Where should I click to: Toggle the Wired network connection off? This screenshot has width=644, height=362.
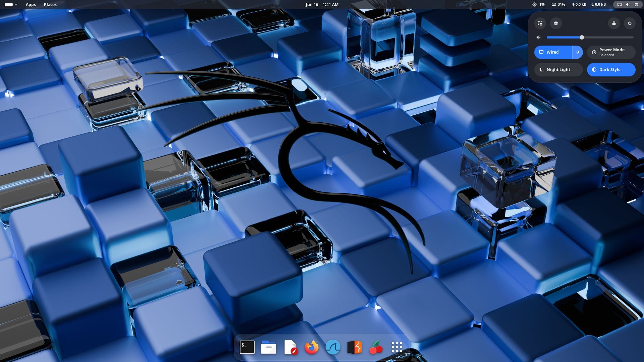pyautogui.click(x=553, y=52)
